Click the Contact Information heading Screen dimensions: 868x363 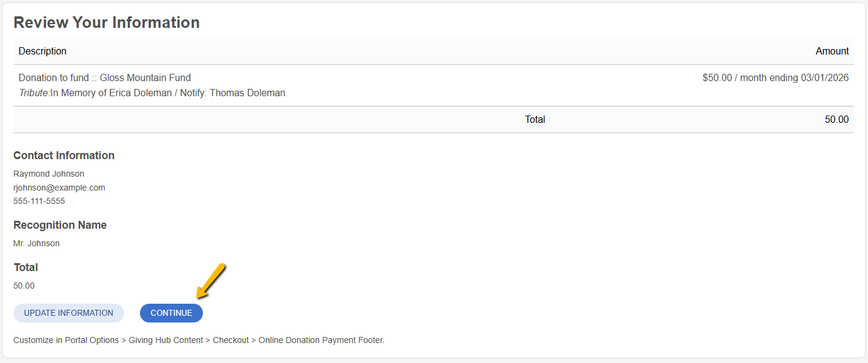click(x=64, y=155)
